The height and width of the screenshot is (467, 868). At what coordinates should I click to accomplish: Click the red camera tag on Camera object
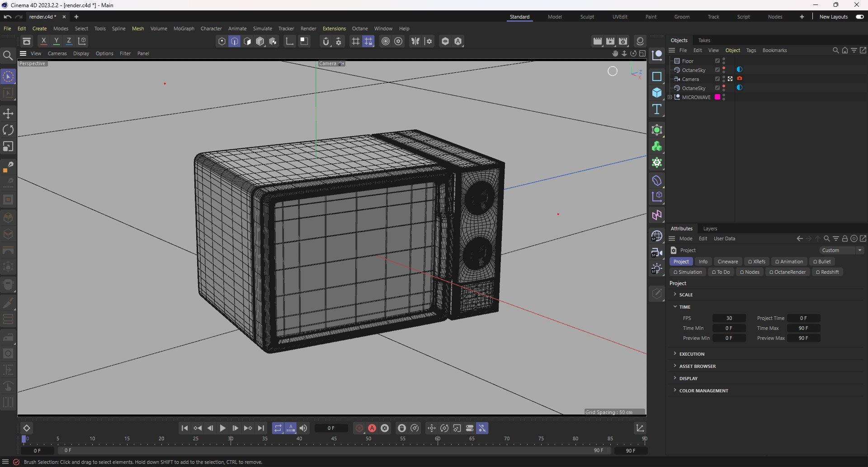tap(740, 79)
